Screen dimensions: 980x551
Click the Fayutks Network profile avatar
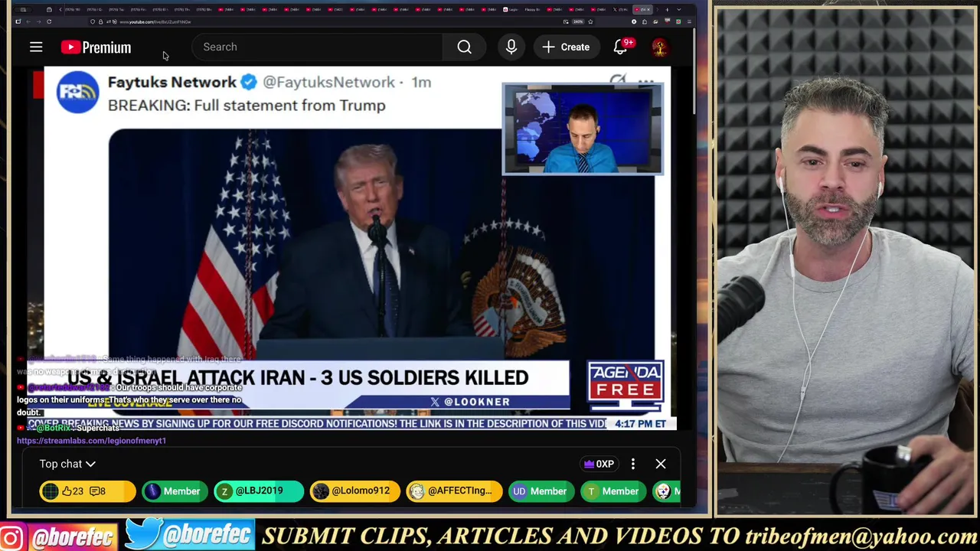[77, 92]
